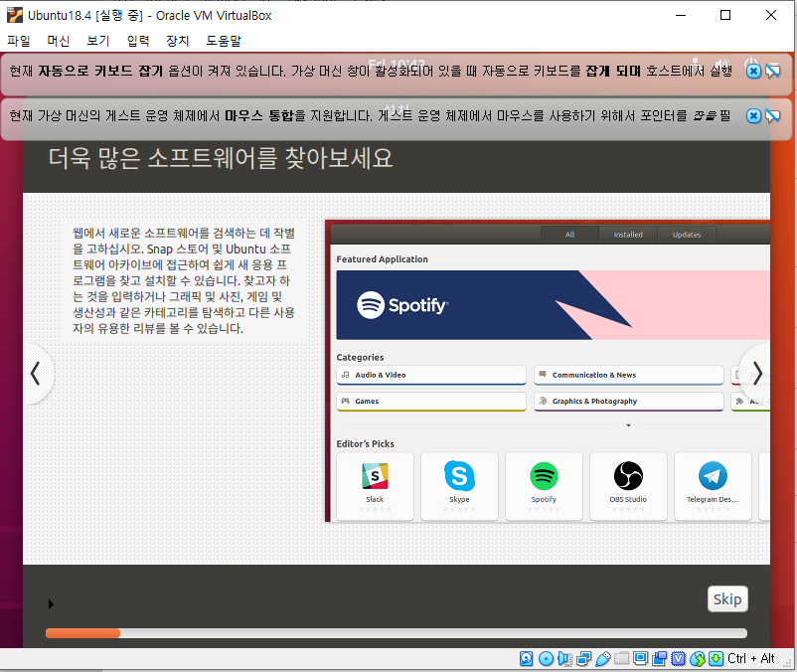The height and width of the screenshot is (672, 797).
Task: Expand more categories with small down arrow
Action: pos(629,424)
